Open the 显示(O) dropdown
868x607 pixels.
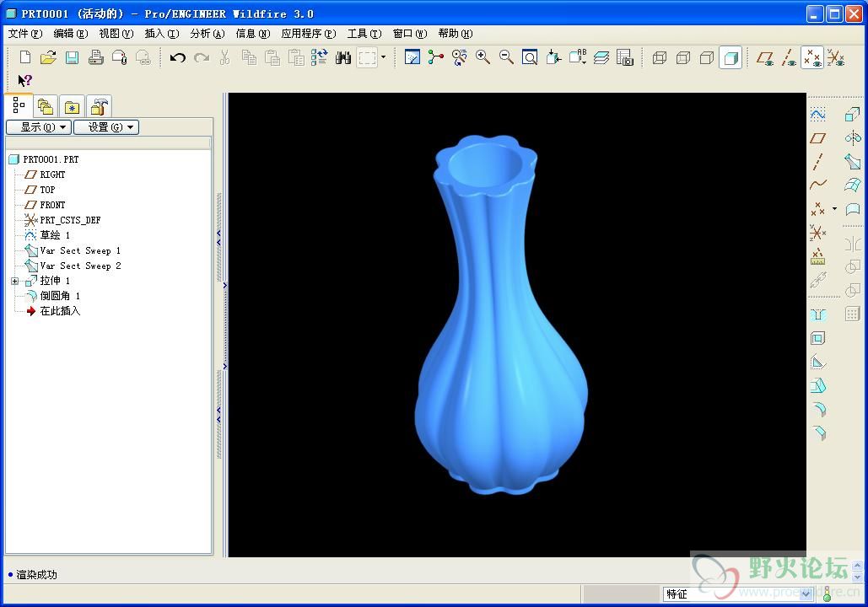click(x=39, y=127)
